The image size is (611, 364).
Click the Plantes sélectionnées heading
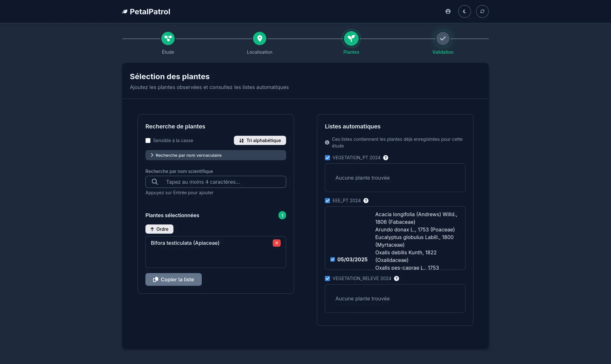pyautogui.click(x=172, y=215)
